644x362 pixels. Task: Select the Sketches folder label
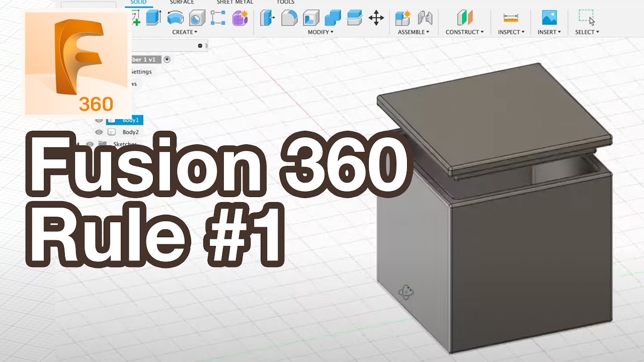[x=125, y=144]
